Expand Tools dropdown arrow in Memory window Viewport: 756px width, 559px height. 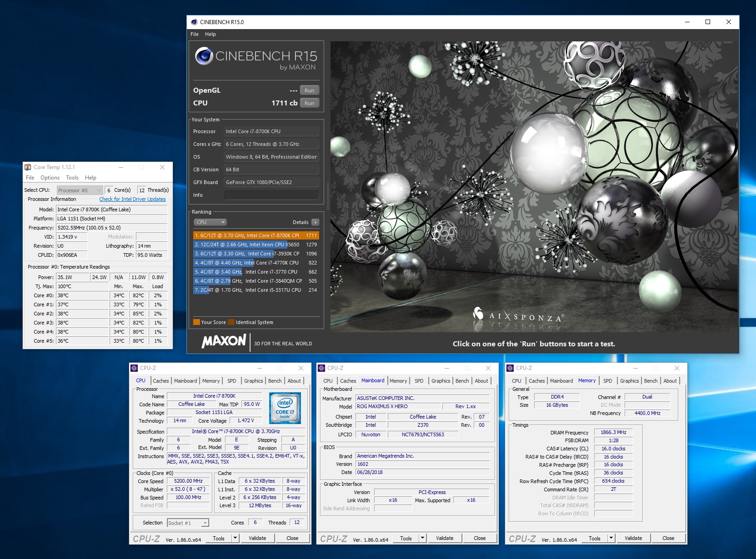pyautogui.click(x=611, y=538)
